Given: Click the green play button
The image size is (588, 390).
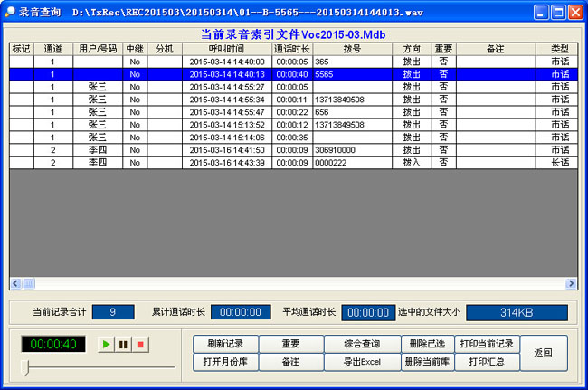Looking at the screenshot, I should point(106,345).
